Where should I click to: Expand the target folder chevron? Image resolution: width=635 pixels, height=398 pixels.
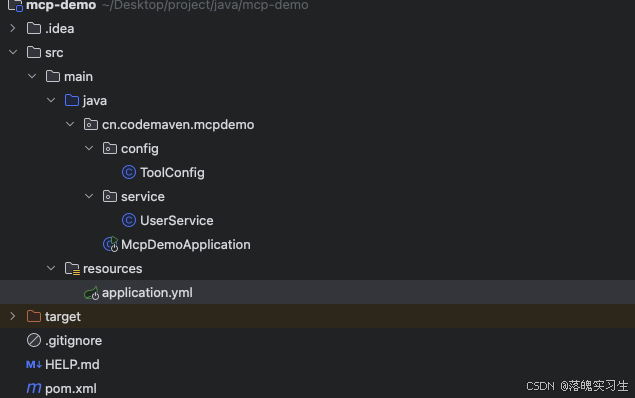(13, 316)
